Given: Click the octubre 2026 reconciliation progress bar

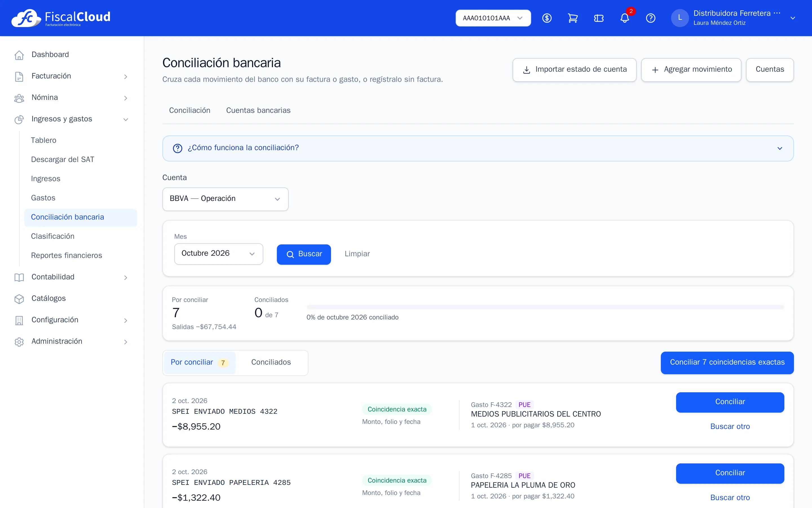Looking at the screenshot, I should point(545,307).
